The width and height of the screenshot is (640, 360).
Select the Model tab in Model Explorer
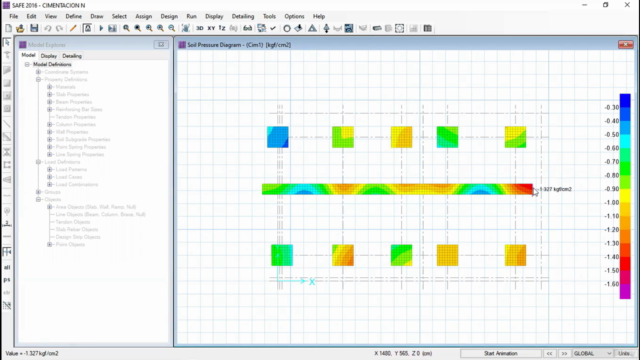click(x=28, y=55)
